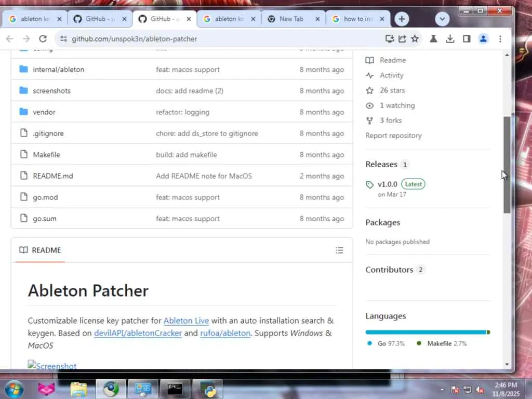Reload the GitHub page

[43, 38]
